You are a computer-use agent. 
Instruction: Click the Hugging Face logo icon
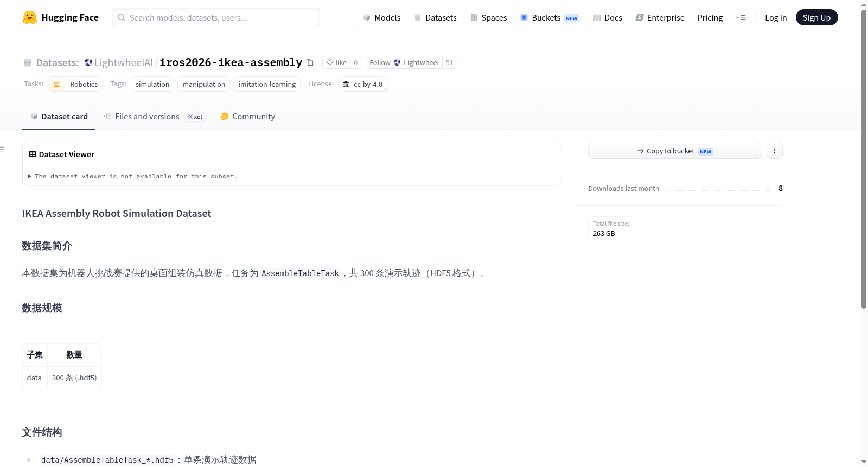pyautogui.click(x=30, y=17)
